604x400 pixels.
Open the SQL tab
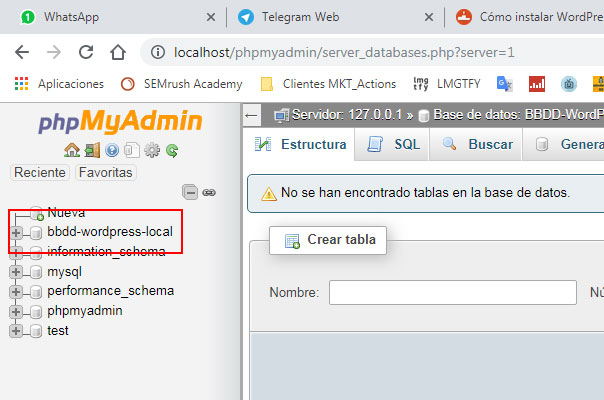click(392, 144)
